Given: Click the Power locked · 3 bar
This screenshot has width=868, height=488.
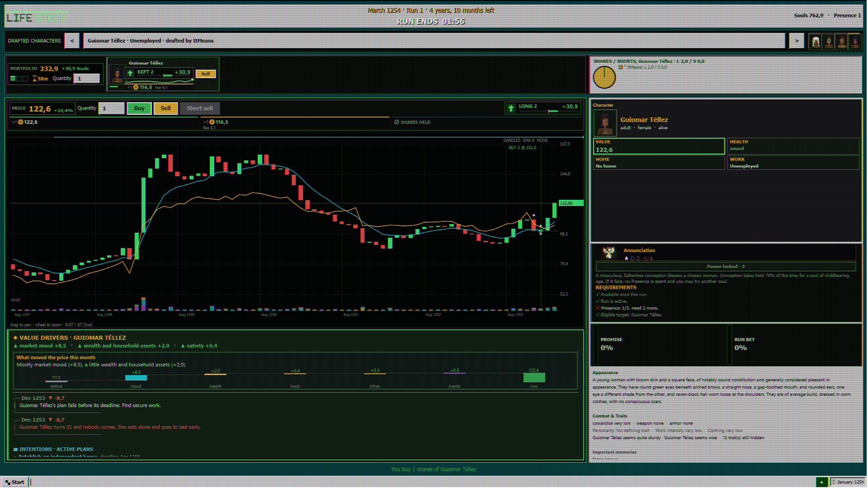Looking at the screenshot, I should coord(726,267).
